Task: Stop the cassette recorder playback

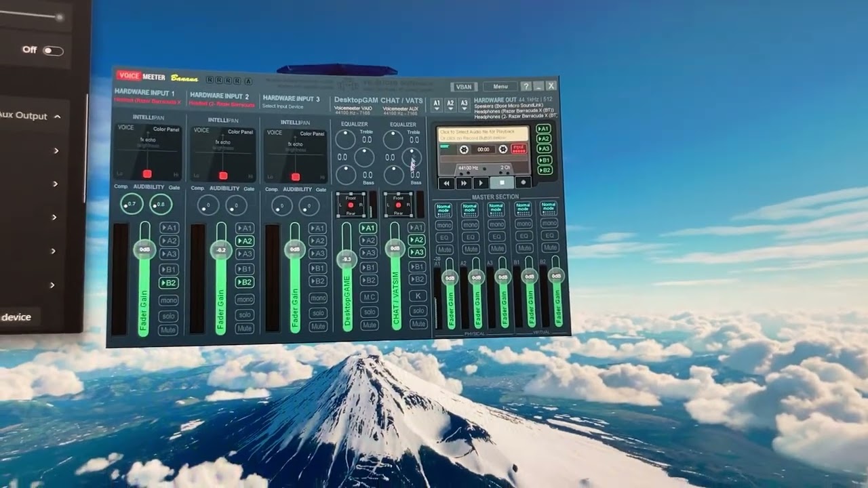Action: [x=502, y=183]
